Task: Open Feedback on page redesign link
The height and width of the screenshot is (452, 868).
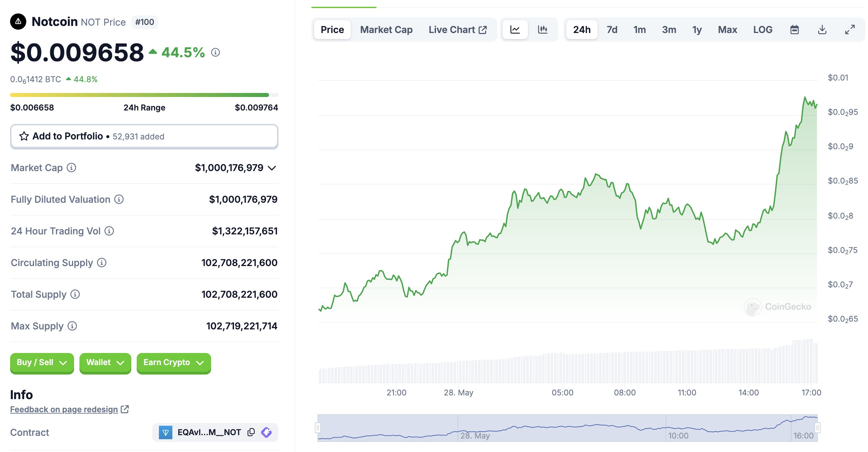Action: click(64, 409)
